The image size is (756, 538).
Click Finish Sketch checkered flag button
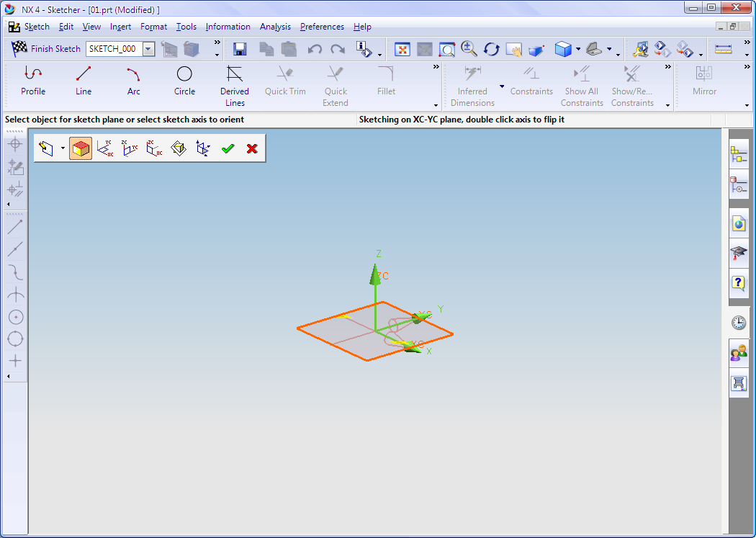(19, 48)
